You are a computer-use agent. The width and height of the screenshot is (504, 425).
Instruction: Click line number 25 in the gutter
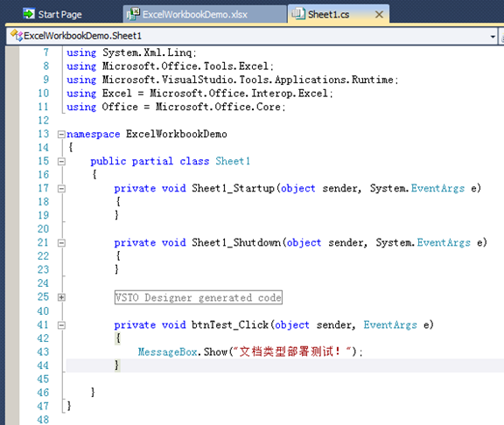(43, 296)
